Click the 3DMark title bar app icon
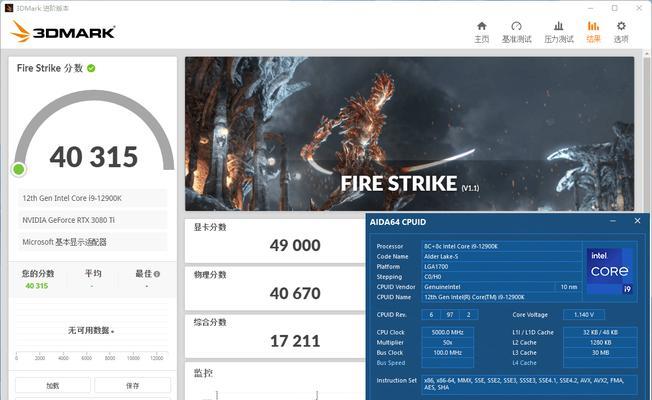Image resolution: width=652 pixels, height=400 pixels. coord(8,8)
